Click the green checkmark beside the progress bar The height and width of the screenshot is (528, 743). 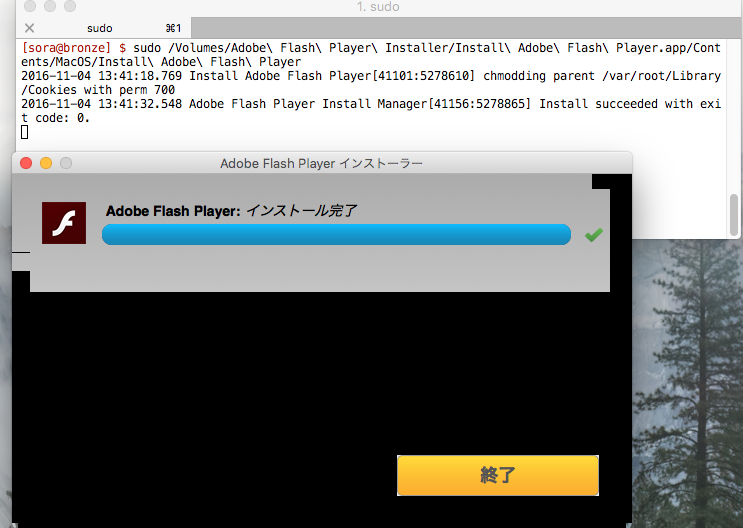tap(594, 234)
